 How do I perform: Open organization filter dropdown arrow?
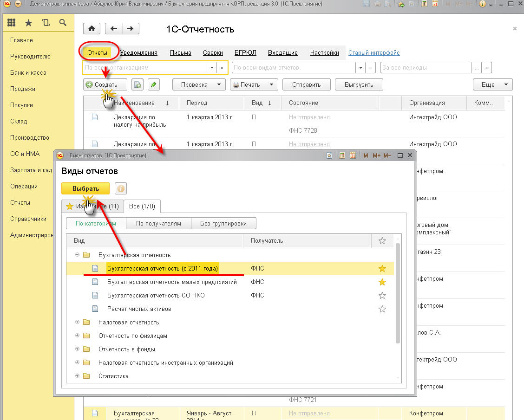(212, 68)
